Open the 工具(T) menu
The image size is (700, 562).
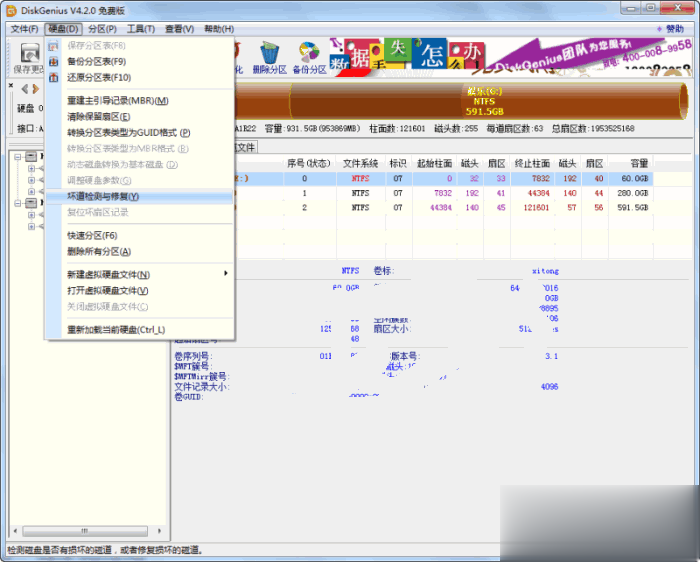pyautogui.click(x=140, y=29)
